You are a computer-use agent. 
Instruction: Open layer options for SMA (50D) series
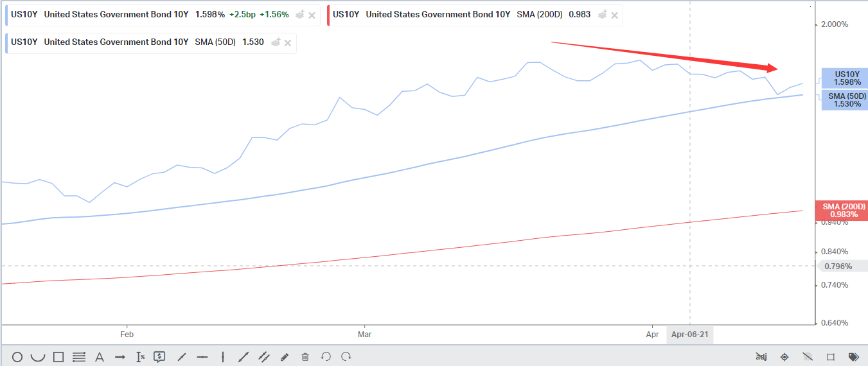(x=276, y=43)
